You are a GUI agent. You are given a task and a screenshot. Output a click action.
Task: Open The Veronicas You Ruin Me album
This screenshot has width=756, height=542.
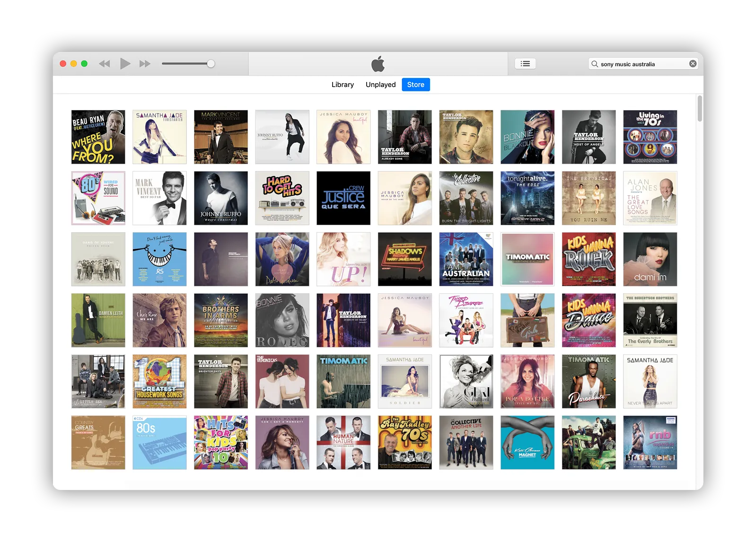click(589, 198)
